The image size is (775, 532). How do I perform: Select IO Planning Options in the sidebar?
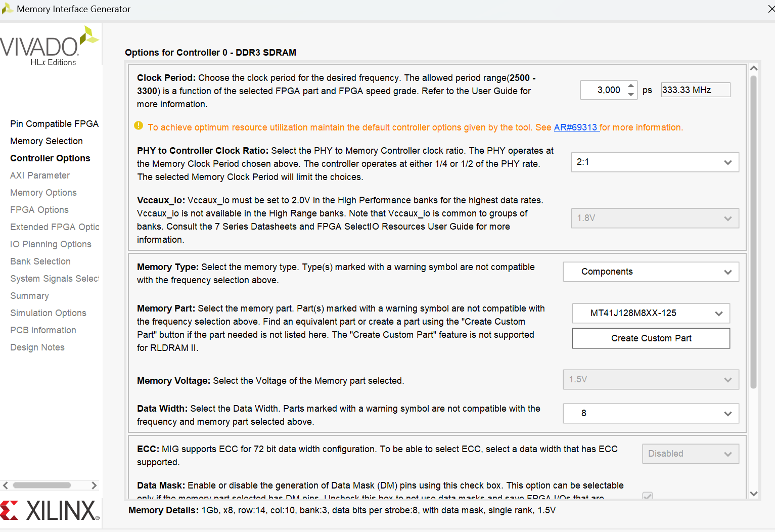(x=51, y=244)
